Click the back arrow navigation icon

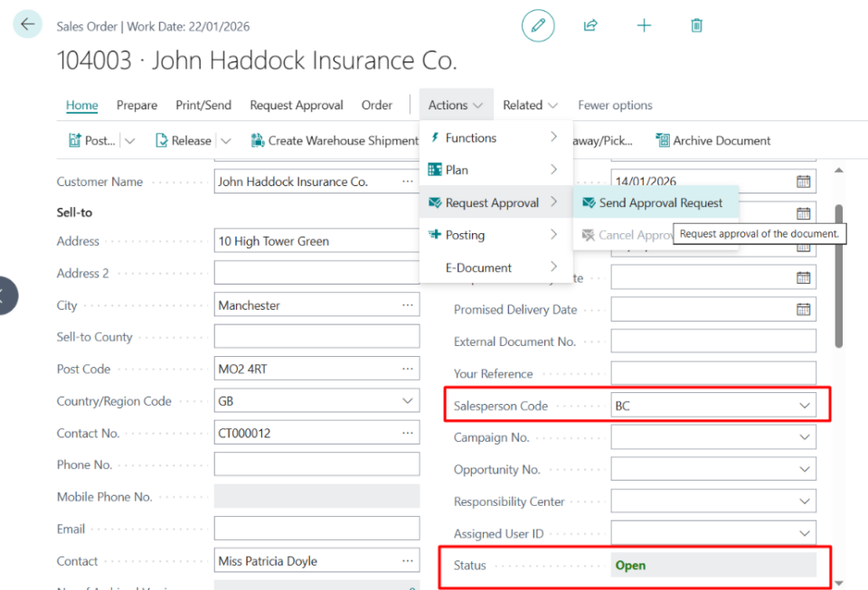(x=27, y=23)
